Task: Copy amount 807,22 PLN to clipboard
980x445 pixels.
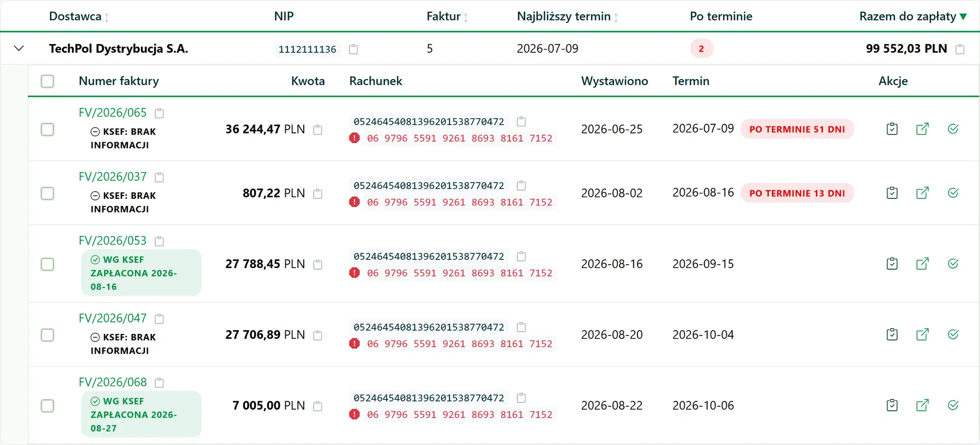Action: point(318,194)
